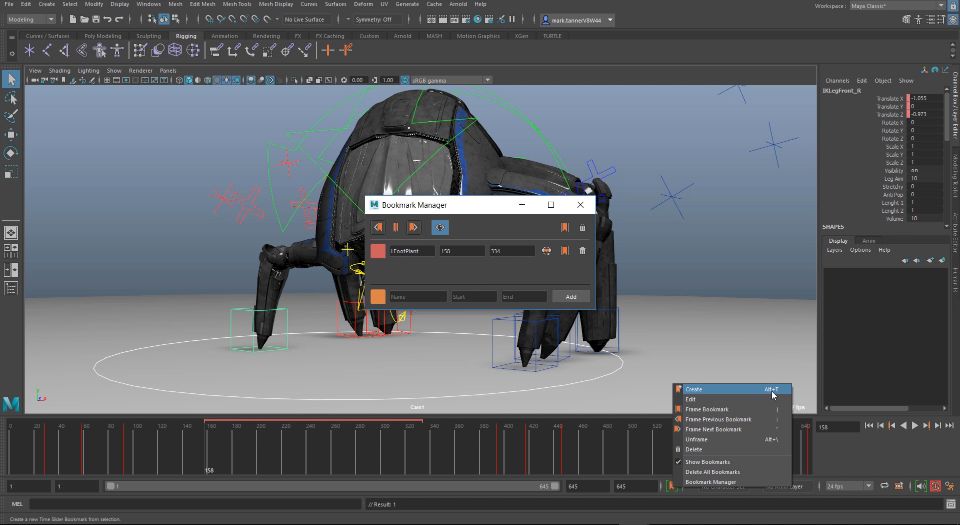Click the Add button in Bookmark Manager

(570, 297)
